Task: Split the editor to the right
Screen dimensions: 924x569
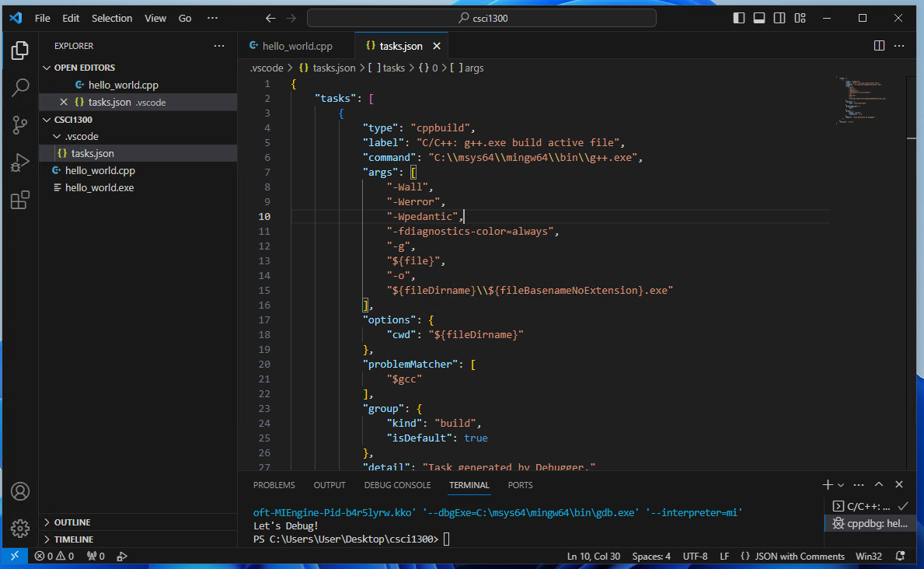Action: point(879,45)
